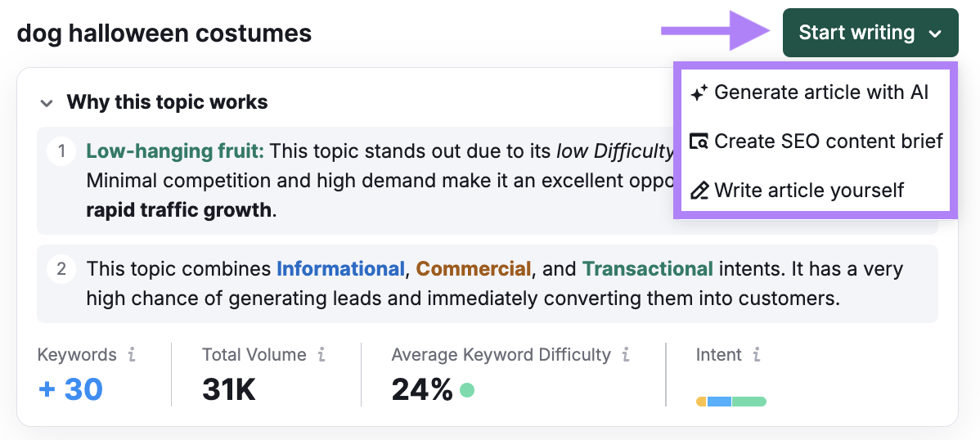Click the yellow segment of the intent bar
The image size is (980, 440).
click(x=701, y=402)
